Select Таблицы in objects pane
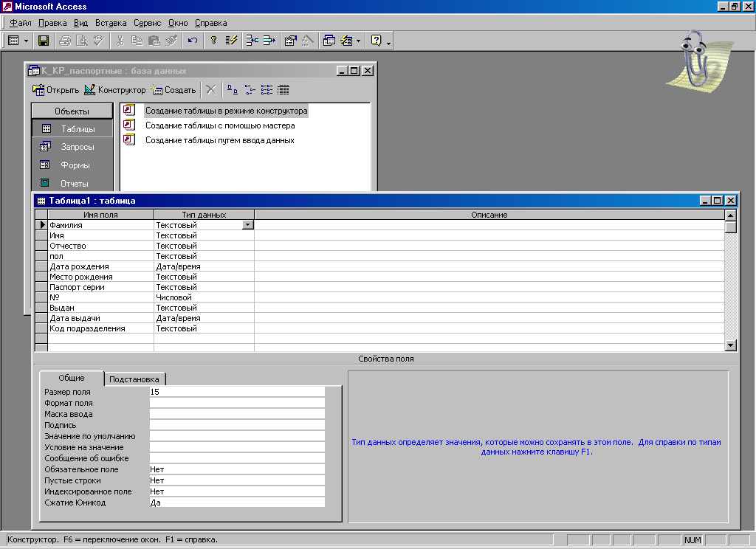 click(72, 128)
